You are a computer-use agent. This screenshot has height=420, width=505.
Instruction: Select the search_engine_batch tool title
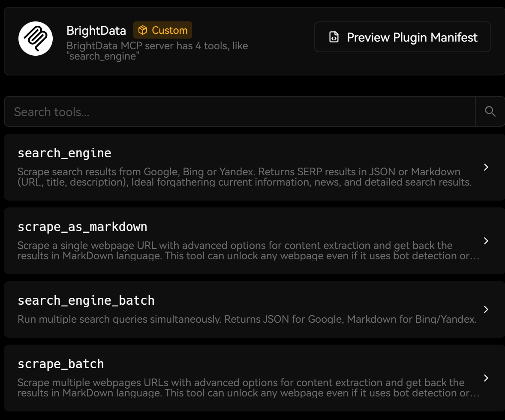click(86, 300)
